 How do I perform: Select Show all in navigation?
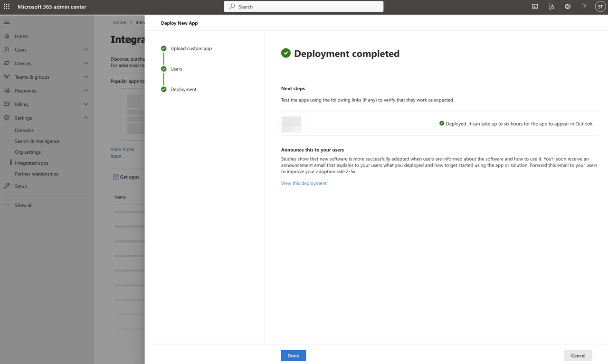24,205
